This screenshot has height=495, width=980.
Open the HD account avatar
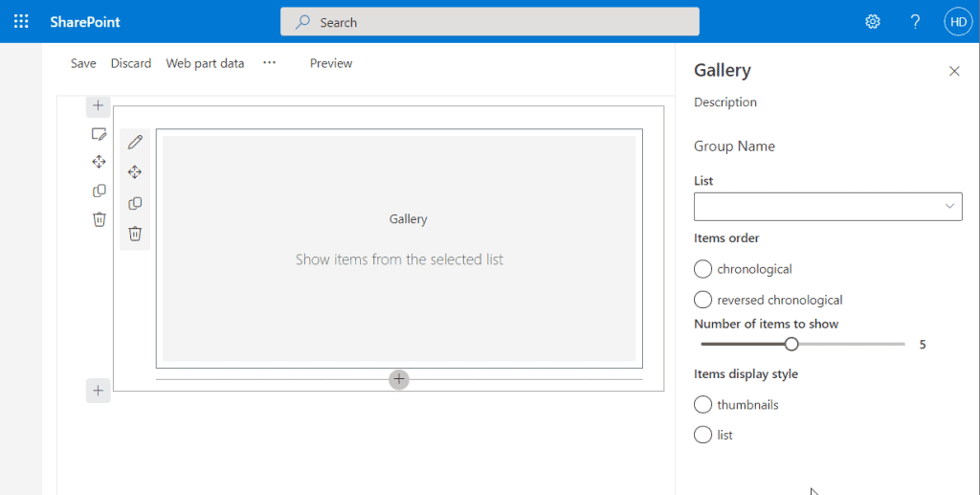[958, 22]
